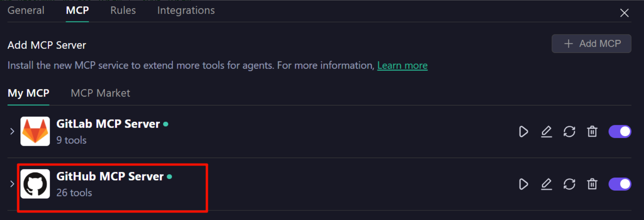
Task: Switch to the General tab
Action: coord(26,10)
